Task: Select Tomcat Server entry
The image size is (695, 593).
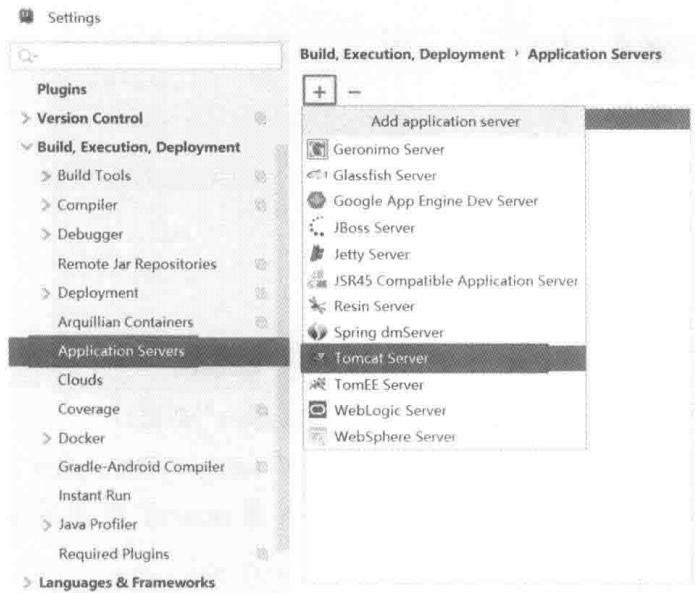Action: (x=444, y=358)
